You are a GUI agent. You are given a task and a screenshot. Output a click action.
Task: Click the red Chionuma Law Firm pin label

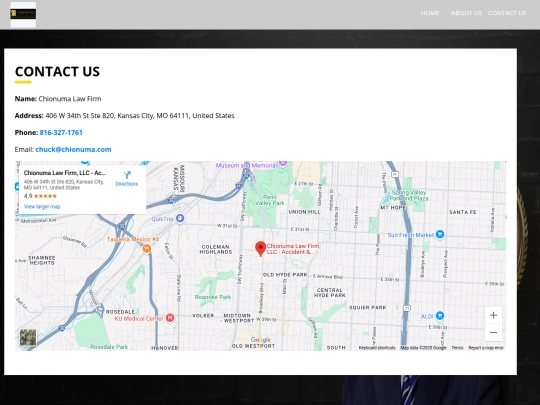tap(293, 249)
